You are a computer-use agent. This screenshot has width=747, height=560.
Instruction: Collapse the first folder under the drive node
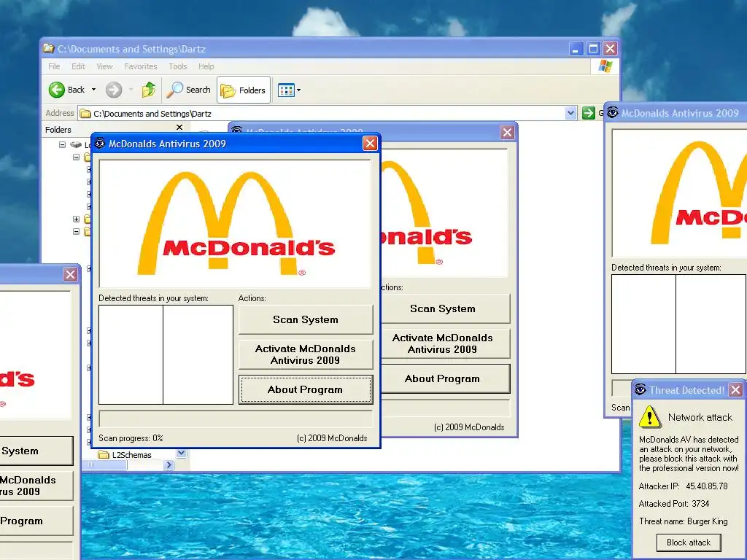coord(76,157)
